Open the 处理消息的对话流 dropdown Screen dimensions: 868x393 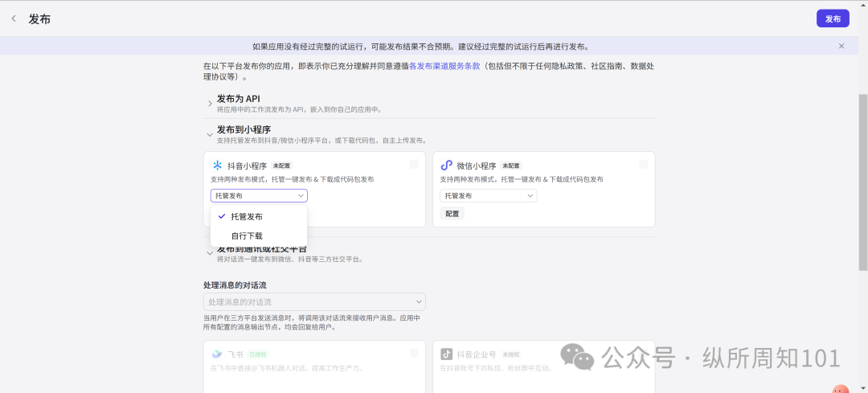(314, 301)
